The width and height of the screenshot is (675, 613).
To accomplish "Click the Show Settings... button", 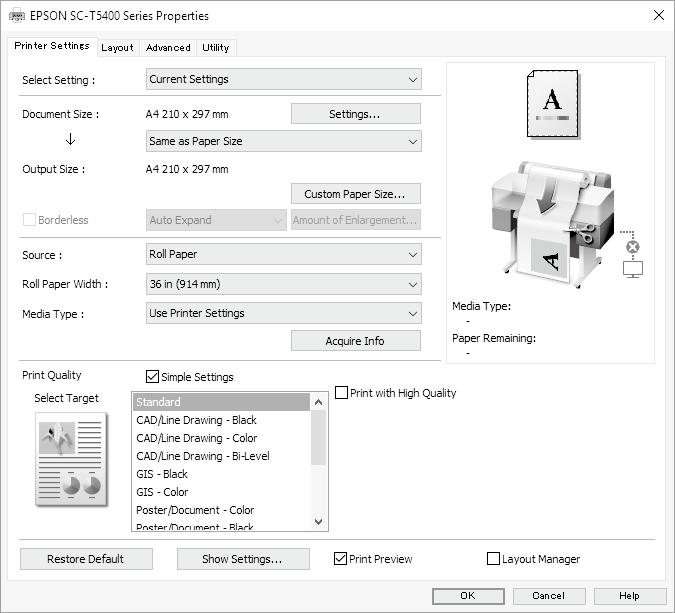I will point(243,559).
